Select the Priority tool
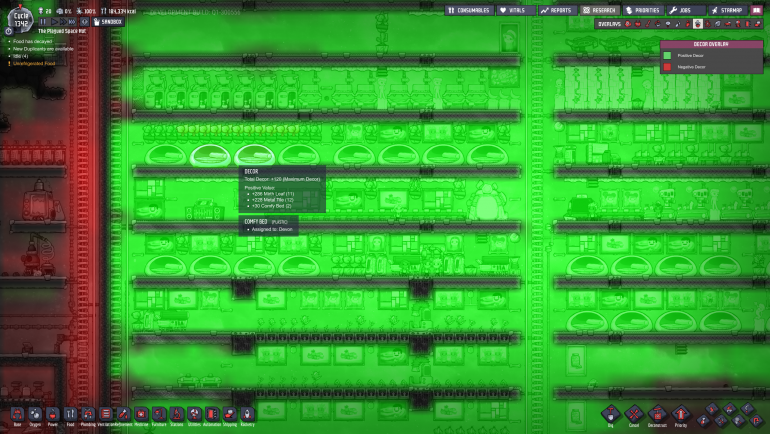Viewport: 770px width, 434px height. coord(681,414)
